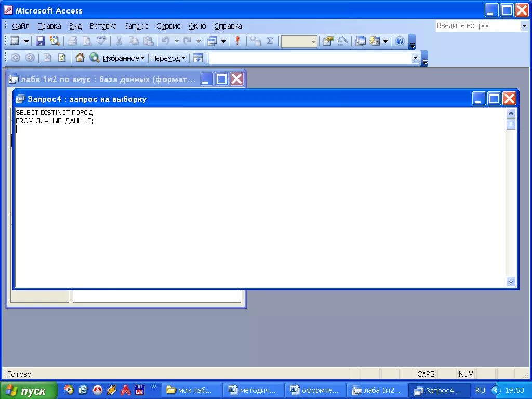Click the SQL line FROM ЛИЧНЫЕ_ДАННЫЕ;

click(55, 121)
